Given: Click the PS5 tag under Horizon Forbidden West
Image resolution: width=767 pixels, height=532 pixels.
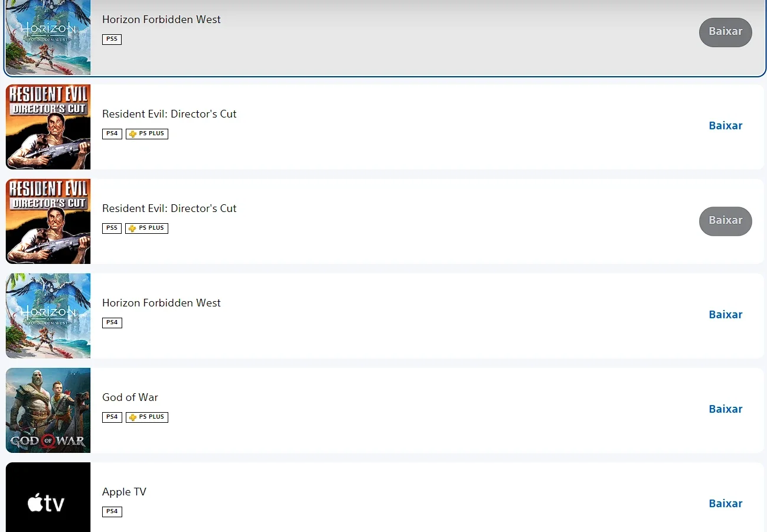Looking at the screenshot, I should [112, 40].
